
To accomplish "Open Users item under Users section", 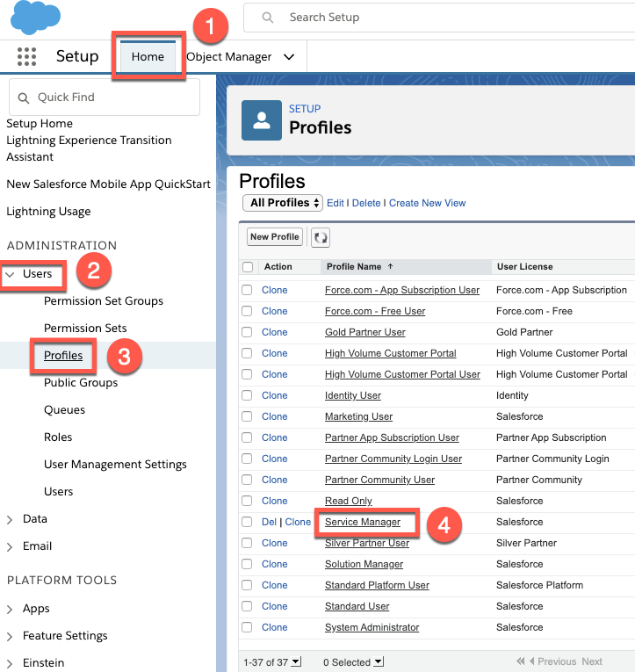I will (58, 492).
